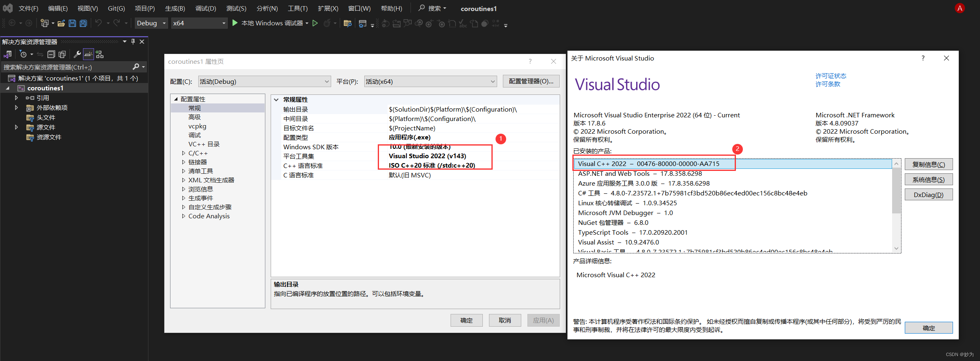Click 取消 in the 属性页 dialog
This screenshot has width=980, height=361.
(x=505, y=320)
